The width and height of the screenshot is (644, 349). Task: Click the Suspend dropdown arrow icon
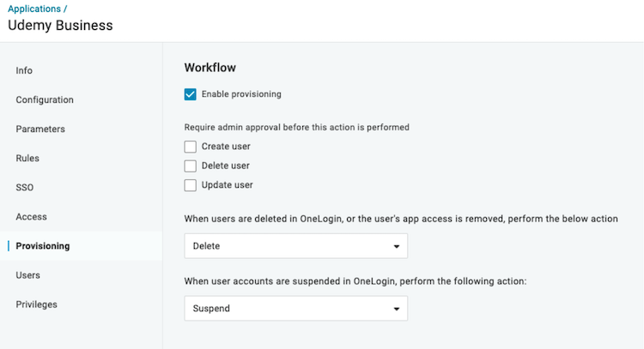tap(397, 309)
